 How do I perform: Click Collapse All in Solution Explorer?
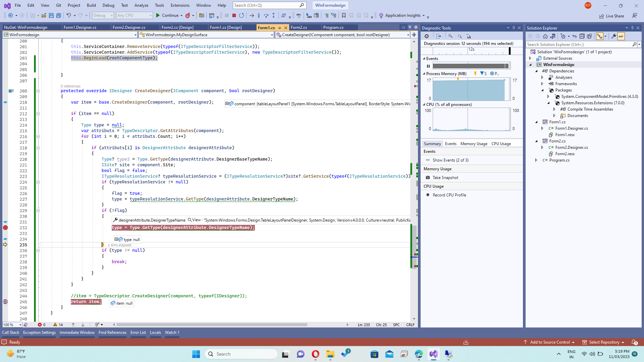click(582, 36)
